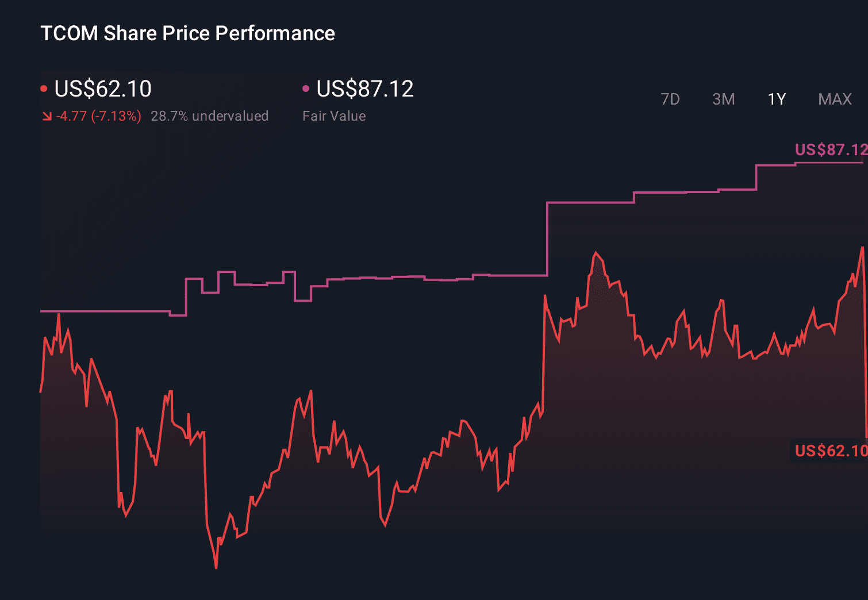Click the pink dot beside US$87.12 heading
The image size is (868, 600).
306,89
